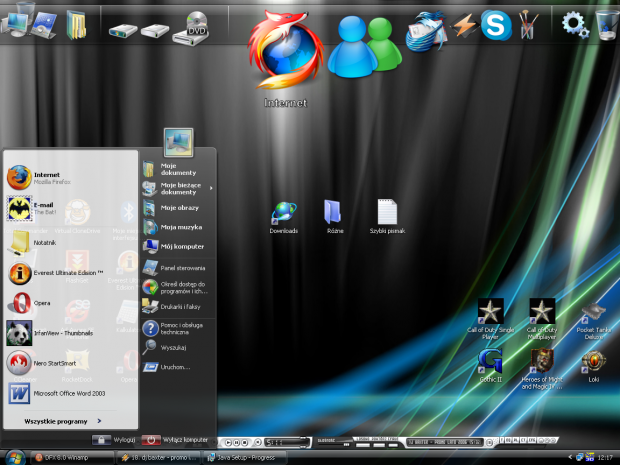The image size is (620, 465).
Task: Open the Szybki pismak text file
Action: point(387,217)
